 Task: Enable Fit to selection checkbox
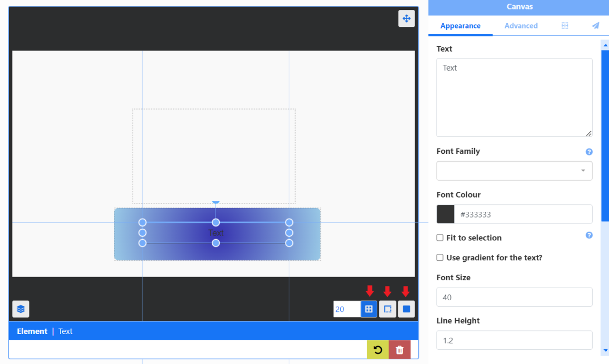440,238
